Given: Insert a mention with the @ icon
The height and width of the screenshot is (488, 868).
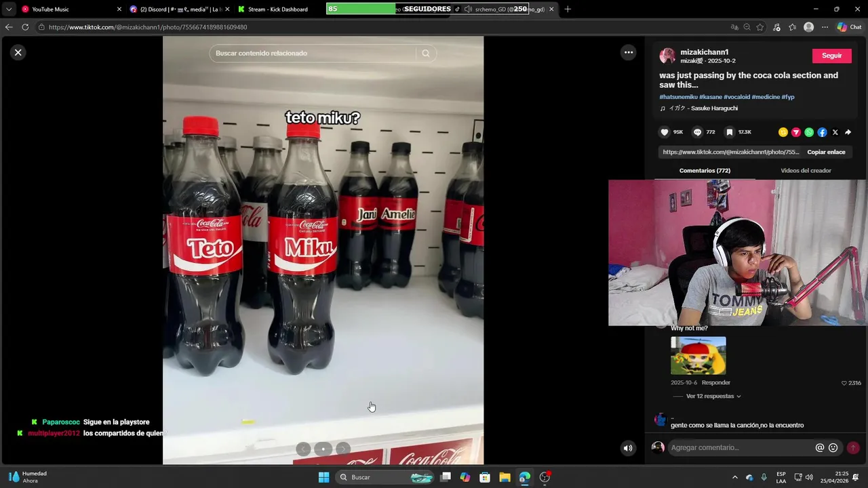Looking at the screenshot, I should [820, 447].
